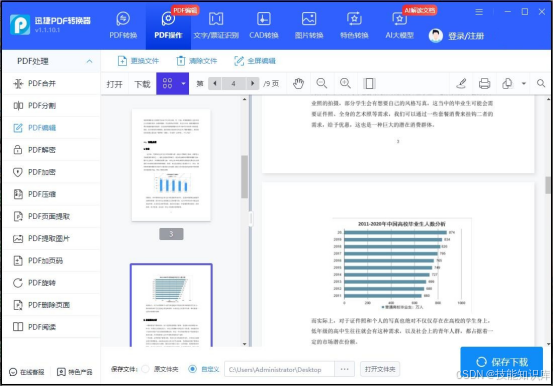Switch to the PDF操作 tab
554x386 pixels.
click(168, 25)
